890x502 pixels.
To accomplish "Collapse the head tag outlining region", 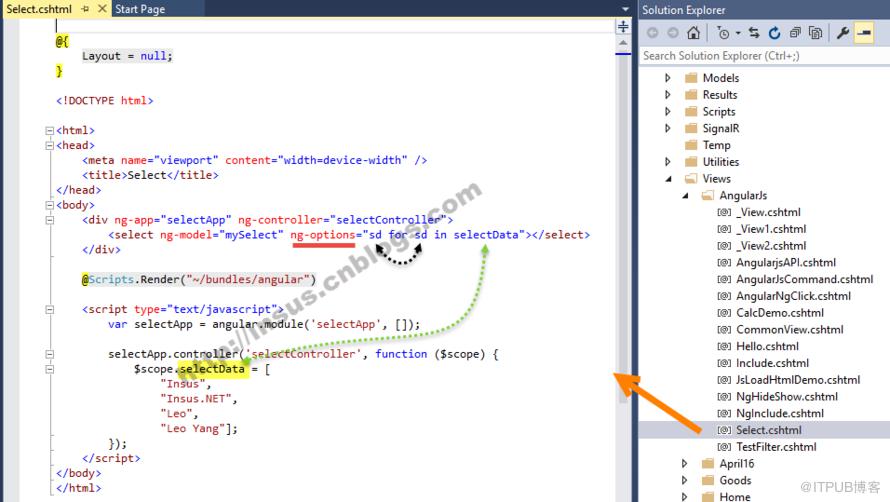I will pyautogui.click(x=49, y=145).
